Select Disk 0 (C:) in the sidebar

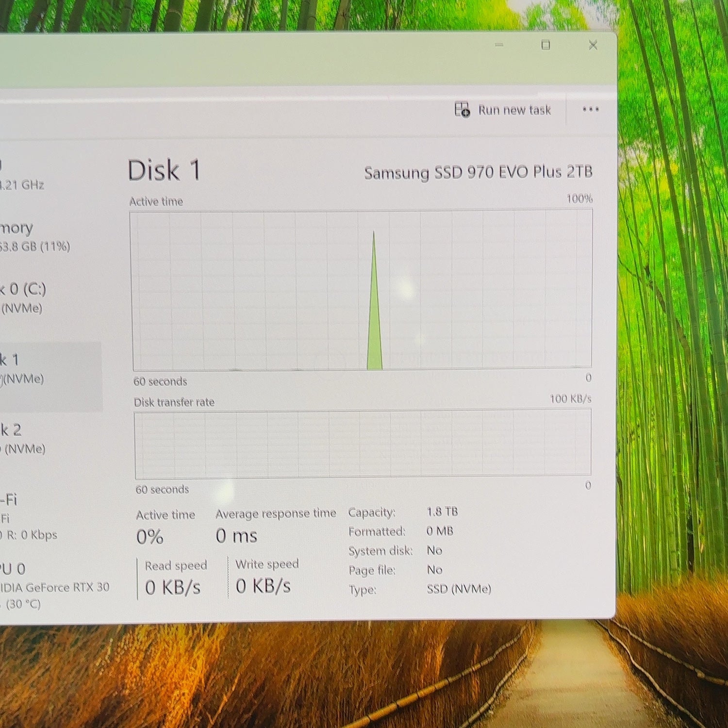(x=24, y=298)
